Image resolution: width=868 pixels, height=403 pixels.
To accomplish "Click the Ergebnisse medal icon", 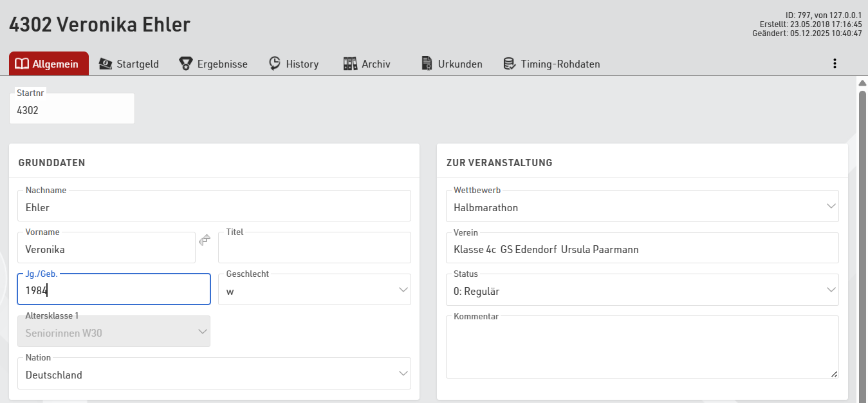I will (186, 64).
